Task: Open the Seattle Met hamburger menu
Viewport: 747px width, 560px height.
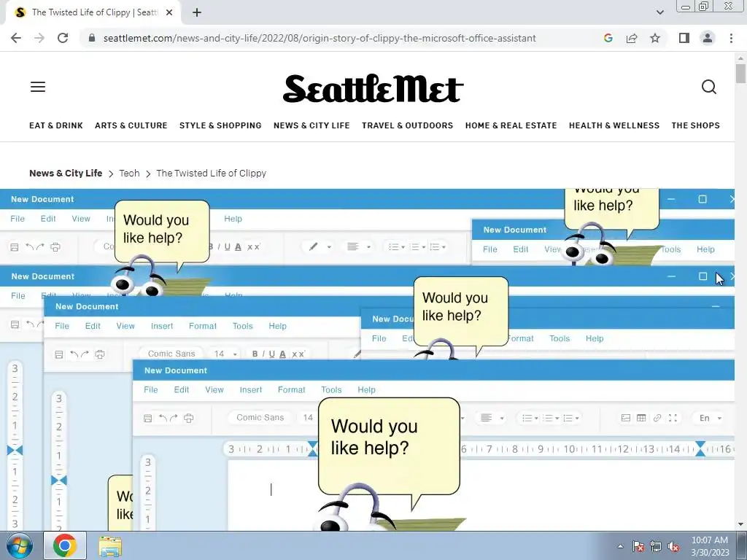Action: [38, 87]
